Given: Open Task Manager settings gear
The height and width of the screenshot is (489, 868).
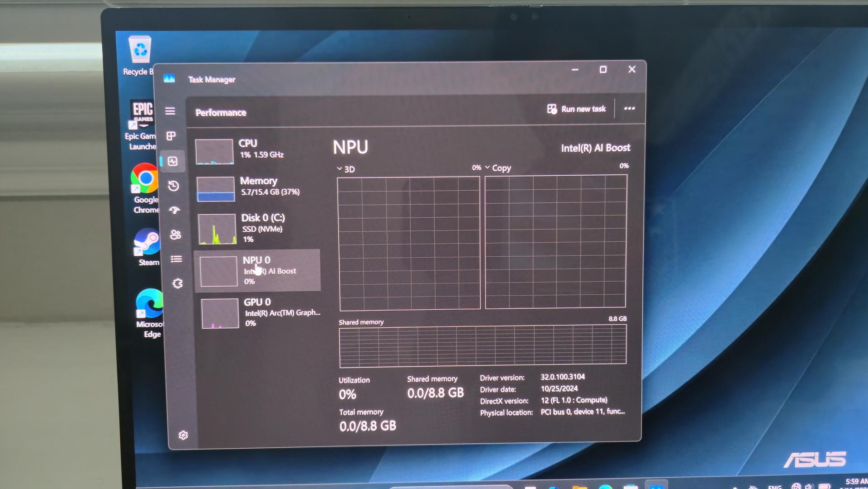Looking at the screenshot, I should click(x=183, y=435).
